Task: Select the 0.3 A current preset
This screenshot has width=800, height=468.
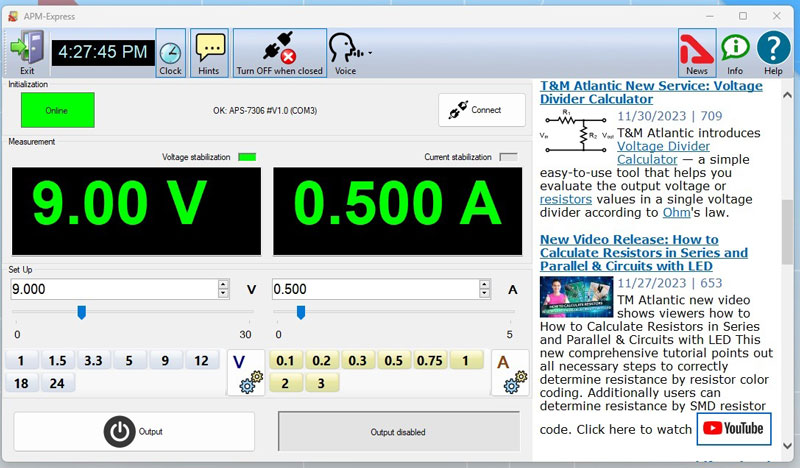Action: click(x=358, y=360)
